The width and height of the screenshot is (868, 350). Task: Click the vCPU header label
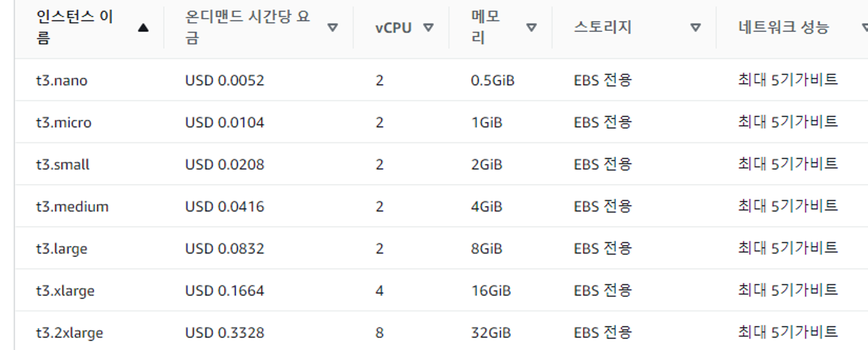[393, 28]
